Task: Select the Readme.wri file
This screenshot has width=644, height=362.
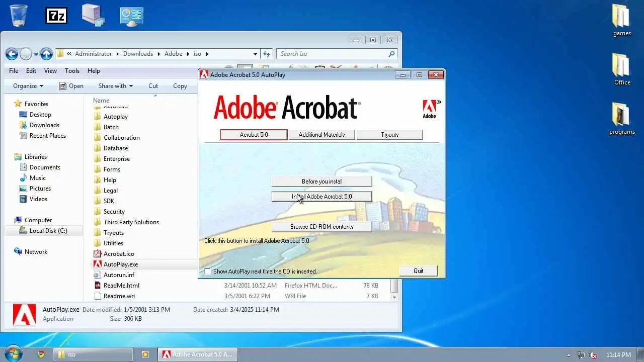Action: [114, 296]
